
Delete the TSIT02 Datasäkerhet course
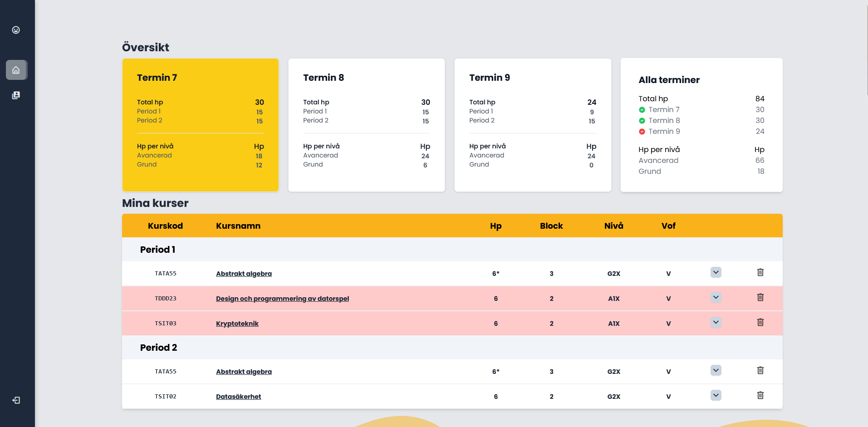tap(760, 395)
